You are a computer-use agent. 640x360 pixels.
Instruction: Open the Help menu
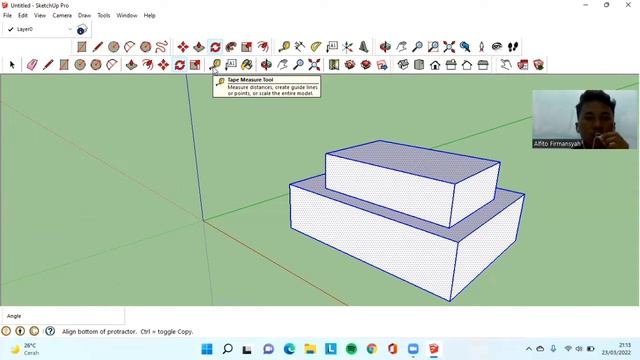pyautogui.click(x=149, y=16)
